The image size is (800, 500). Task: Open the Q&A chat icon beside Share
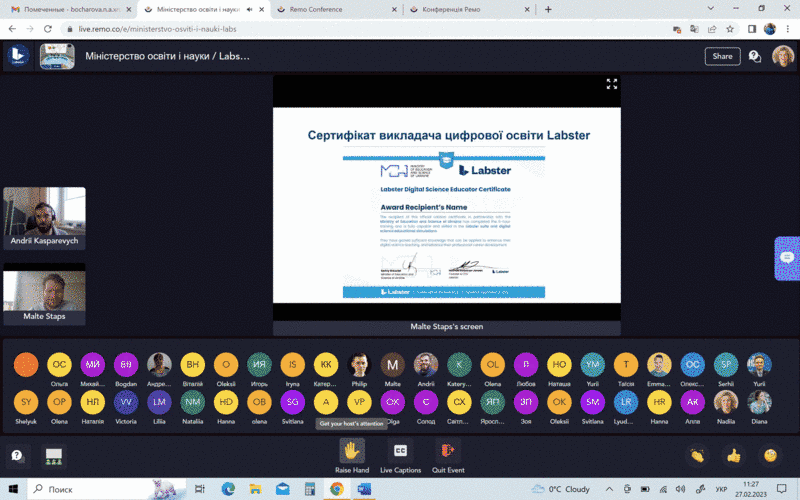pos(755,56)
